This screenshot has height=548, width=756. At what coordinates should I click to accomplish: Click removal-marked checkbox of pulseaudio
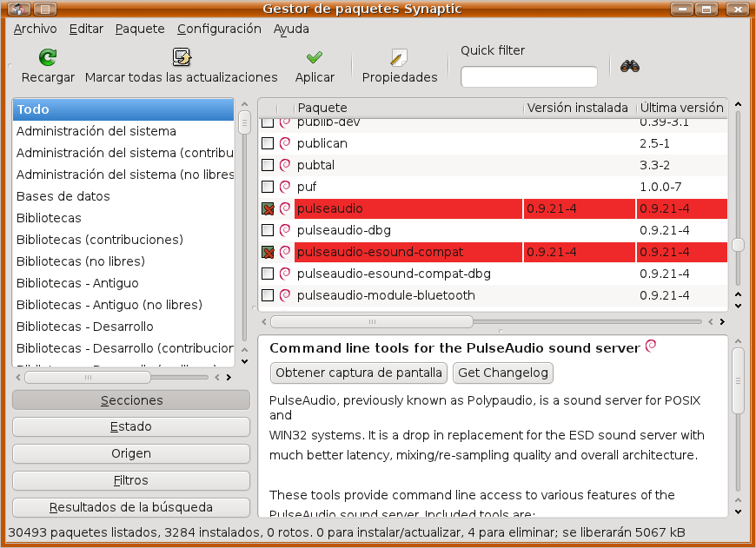(268, 208)
